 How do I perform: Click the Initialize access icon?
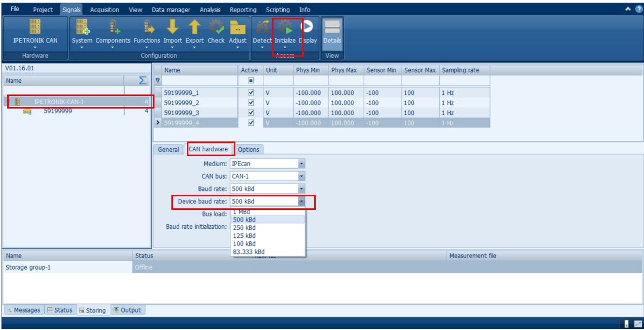click(285, 28)
